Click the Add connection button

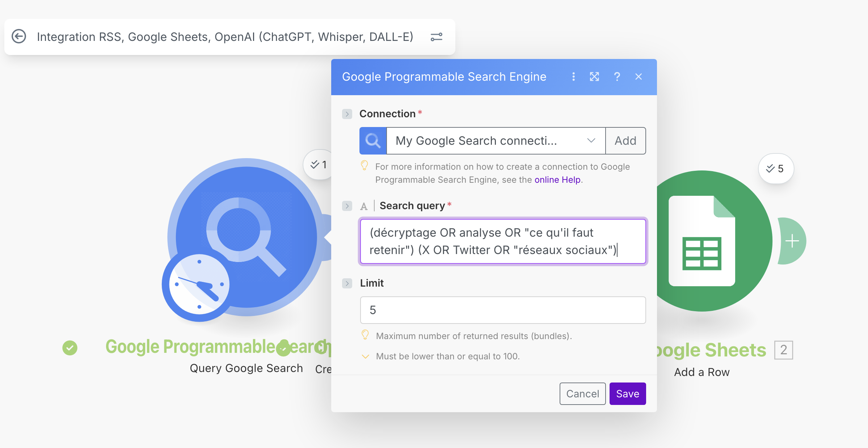tap(625, 141)
